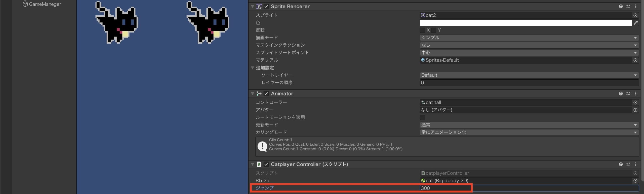The height and width of the screenshot is (194, 644).
Task: Click the アバター property label
Action: pyautogui.click(x=264, y=110)
